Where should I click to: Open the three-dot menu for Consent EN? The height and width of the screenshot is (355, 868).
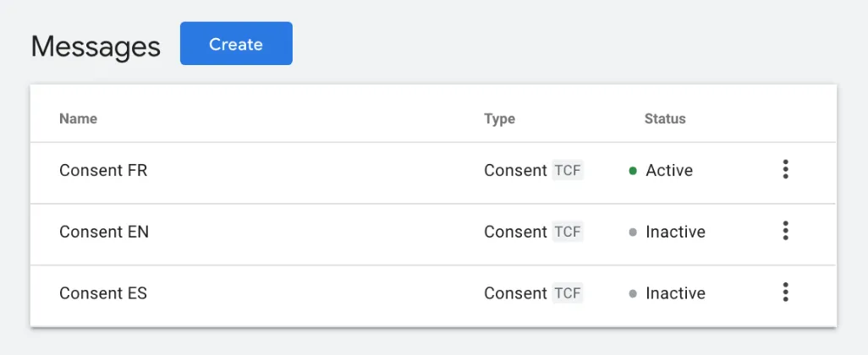click(x=785, y=232)
